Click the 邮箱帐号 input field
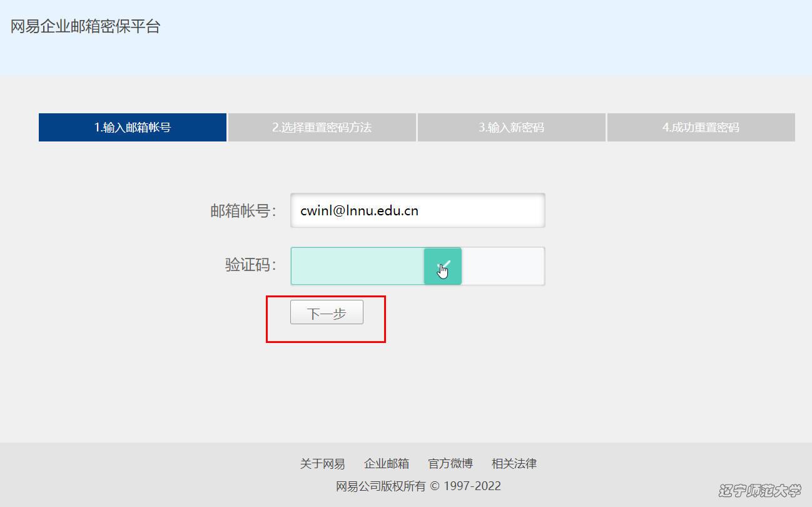The width and height of the screenshot is (812, 507). point(418,210)
